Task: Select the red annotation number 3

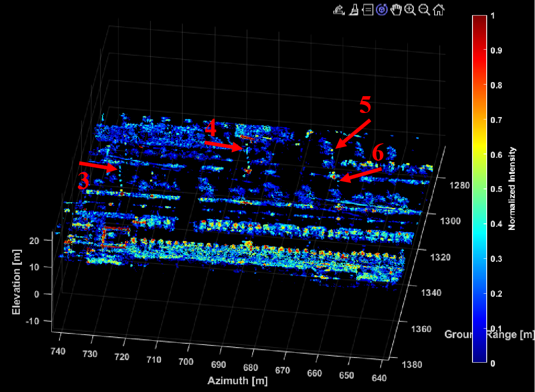Action: 84,182
